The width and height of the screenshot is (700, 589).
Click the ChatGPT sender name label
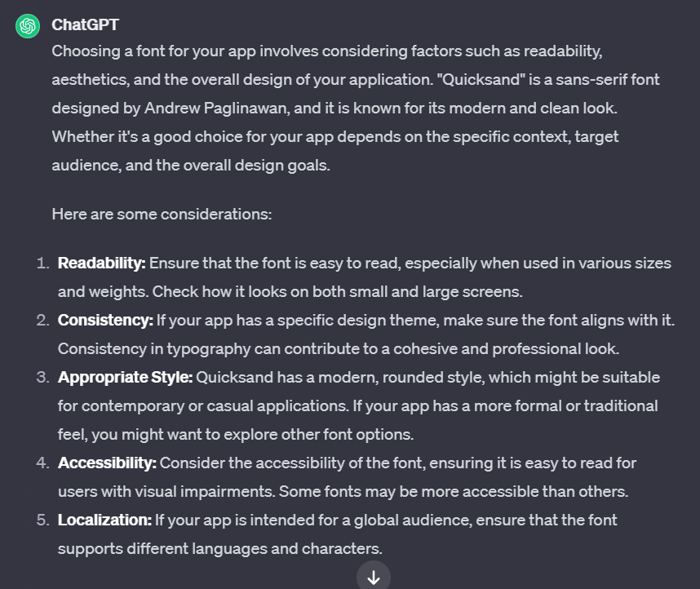[85, 25]
